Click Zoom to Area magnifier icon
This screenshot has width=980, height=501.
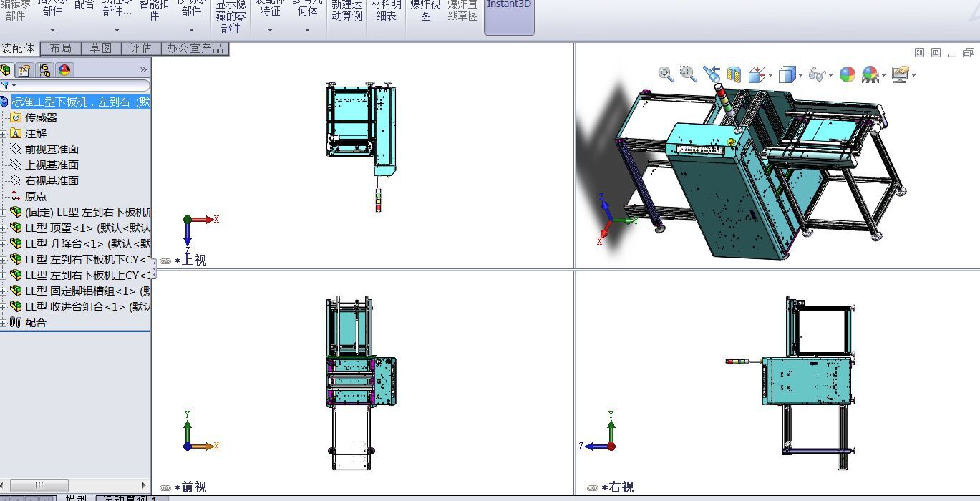coord(688,74)
